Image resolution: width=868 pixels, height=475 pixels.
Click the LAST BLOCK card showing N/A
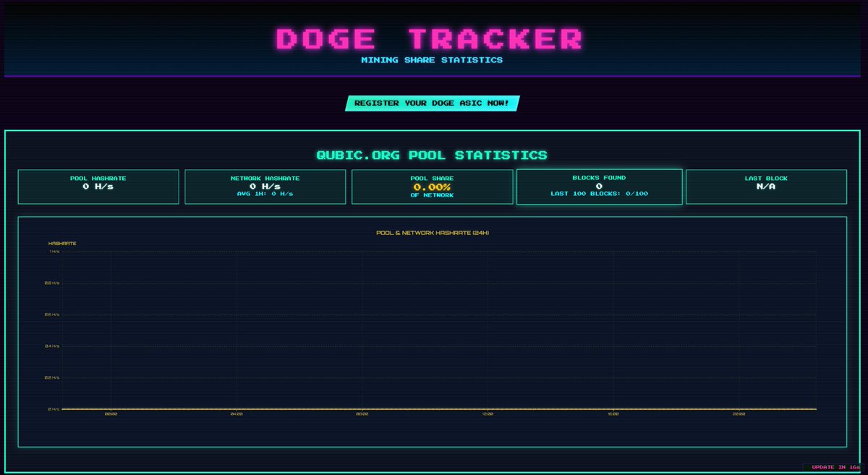pos(767,187)
